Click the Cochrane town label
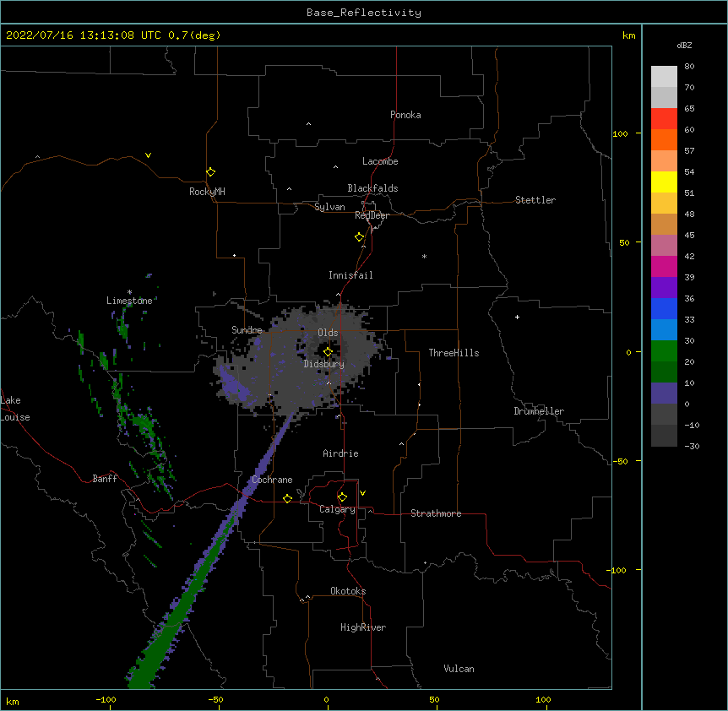The width and height of the screenshot is (728, 711). pyautogui.click(x=272, y=480)
